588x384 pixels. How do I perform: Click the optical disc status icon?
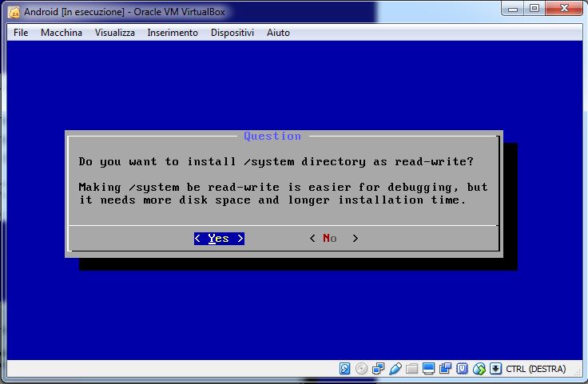pyautogui.click(x=362, y=369)
